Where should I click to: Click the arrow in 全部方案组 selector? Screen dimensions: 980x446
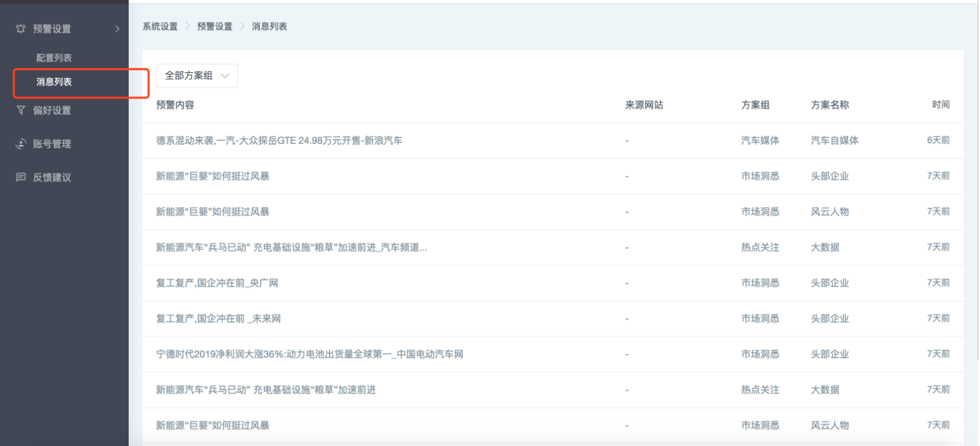[225, 76]
